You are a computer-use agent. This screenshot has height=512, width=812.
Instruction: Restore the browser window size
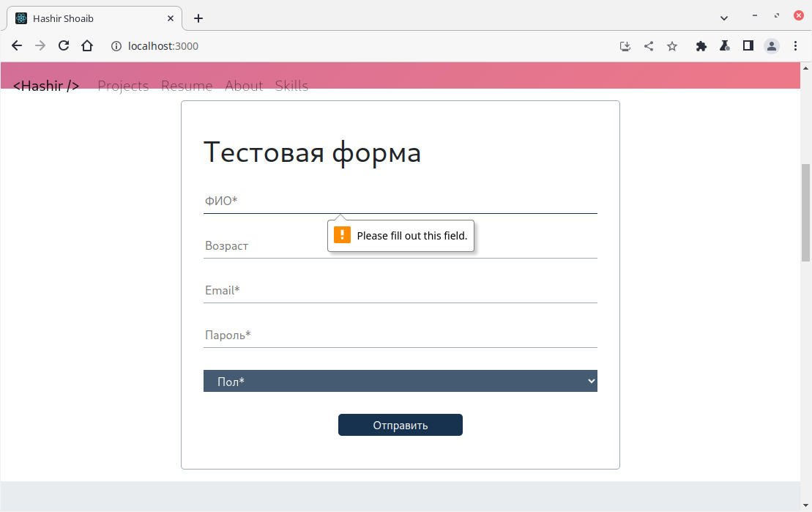coord(777,15)
